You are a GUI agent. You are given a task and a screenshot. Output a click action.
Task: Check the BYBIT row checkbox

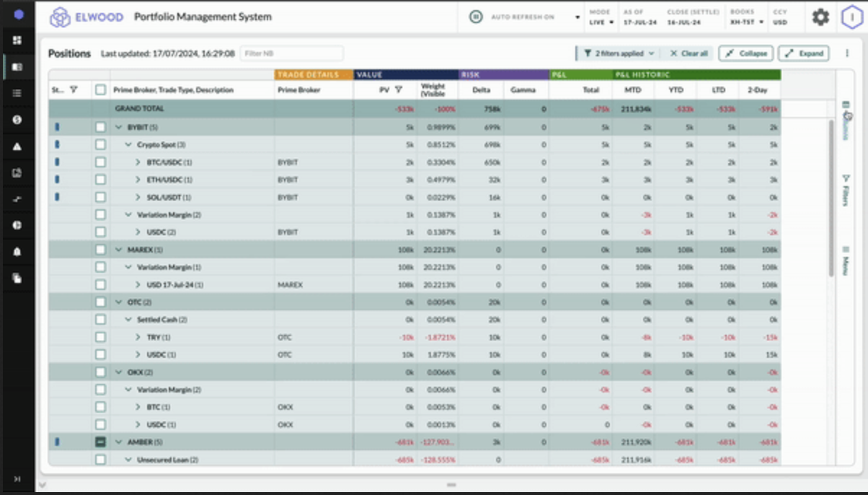click(x=100, y=127)
